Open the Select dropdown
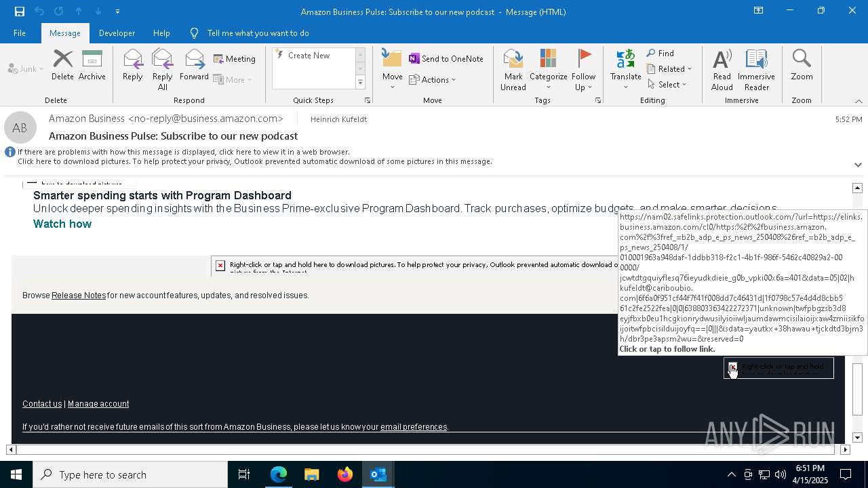 667,85
